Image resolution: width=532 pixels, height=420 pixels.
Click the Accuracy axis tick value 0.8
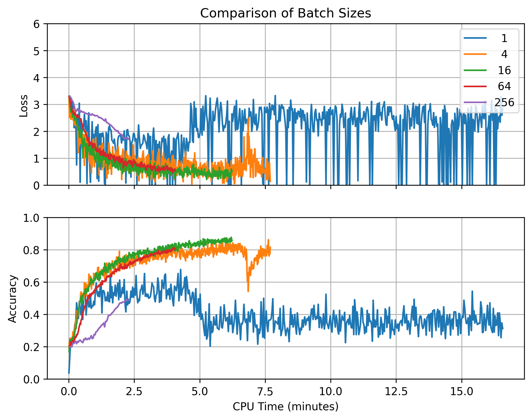click(x=32, y=250)
